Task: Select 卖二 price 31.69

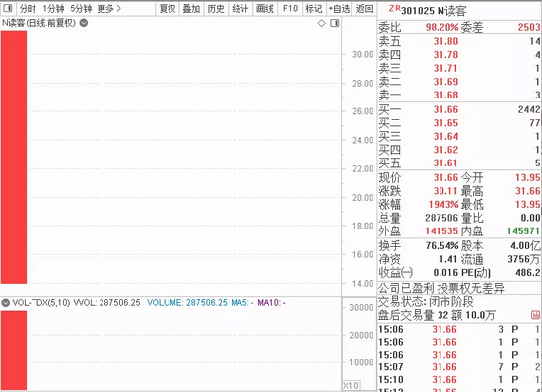Action: (445, 82)
